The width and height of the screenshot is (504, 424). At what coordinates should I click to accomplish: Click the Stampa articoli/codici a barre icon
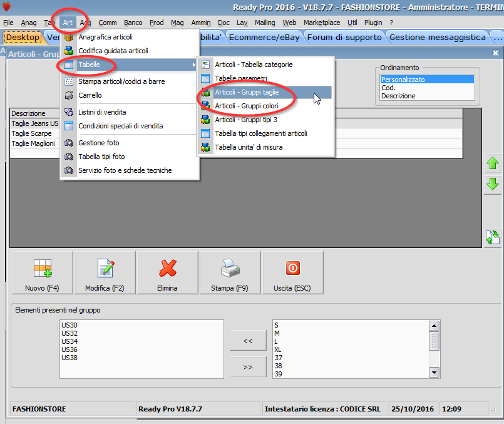[69, 81]
